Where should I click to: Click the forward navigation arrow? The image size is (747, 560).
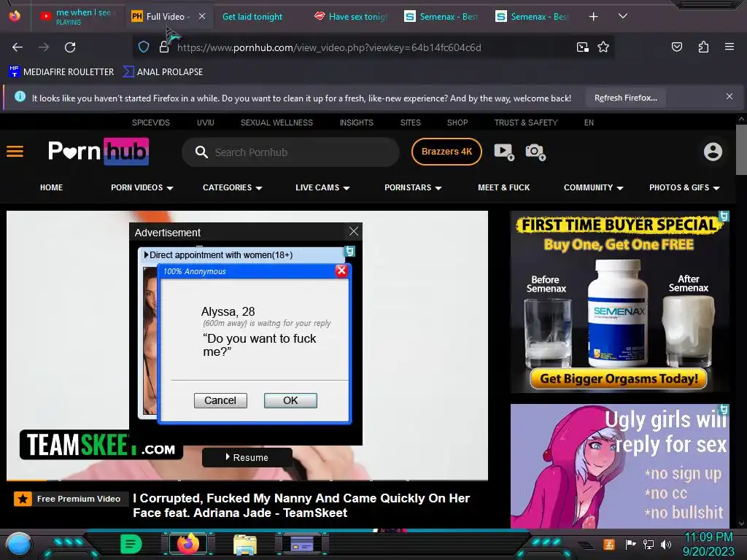tap(44, 47)
